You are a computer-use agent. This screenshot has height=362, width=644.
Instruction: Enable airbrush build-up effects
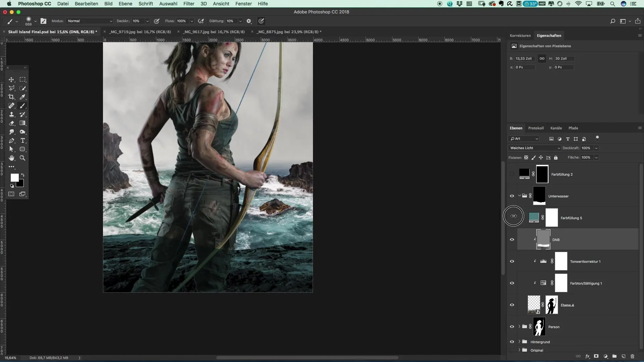(x=201, y=21)
